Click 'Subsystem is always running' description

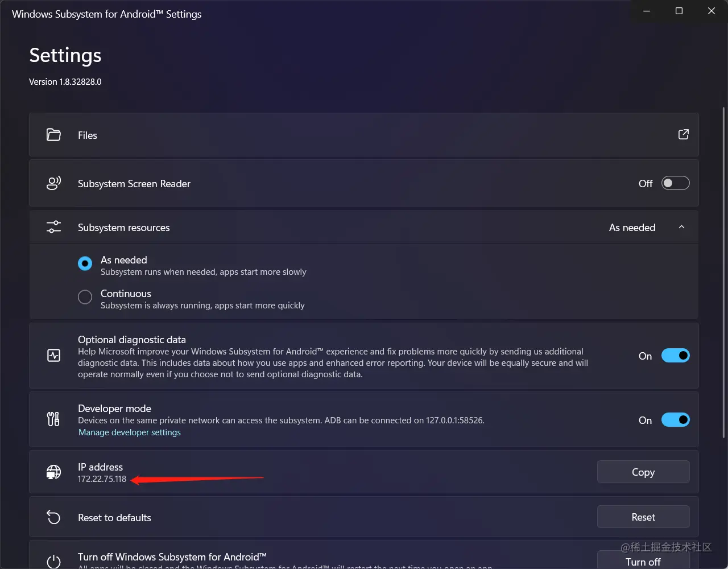[x=202, y=306]
